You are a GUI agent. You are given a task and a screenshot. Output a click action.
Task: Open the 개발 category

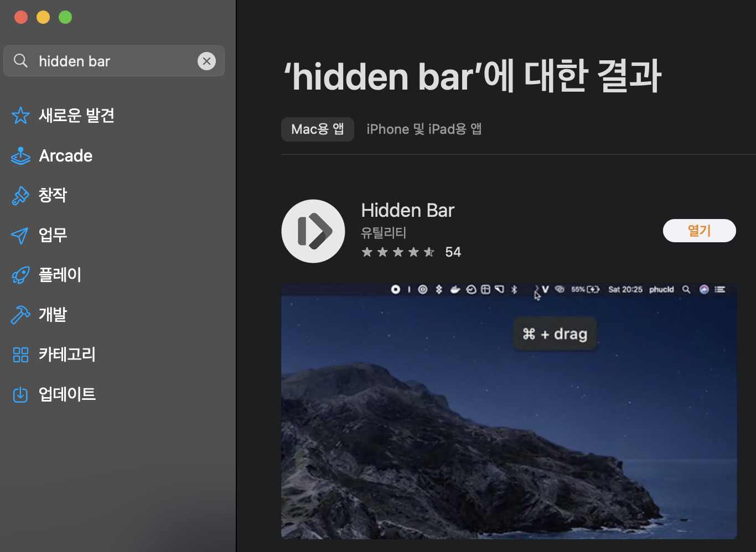coord(53,314)
